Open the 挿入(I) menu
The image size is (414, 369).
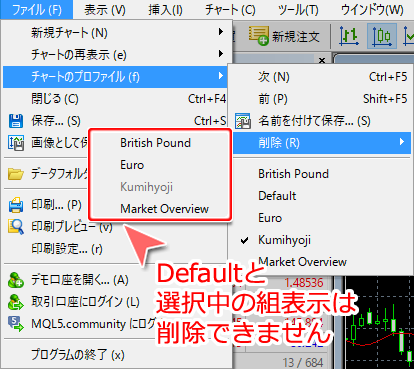click(165, 10)
